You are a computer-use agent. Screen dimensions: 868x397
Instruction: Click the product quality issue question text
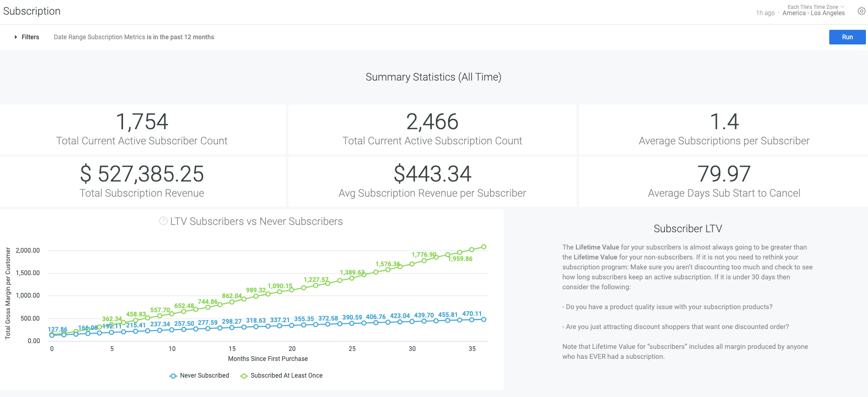click(667, 307)
